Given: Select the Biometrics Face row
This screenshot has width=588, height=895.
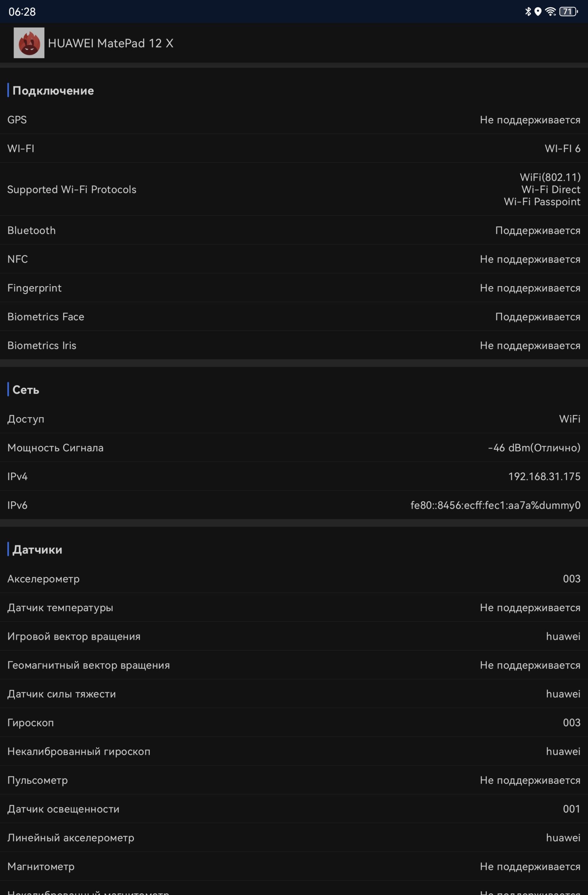Looking at the screenshot, I should coord(294,317).
